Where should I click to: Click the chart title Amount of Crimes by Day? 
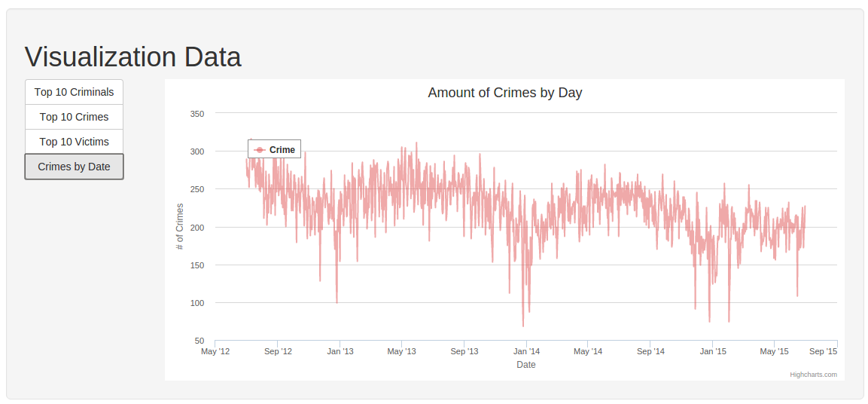(x=505, y=93)
